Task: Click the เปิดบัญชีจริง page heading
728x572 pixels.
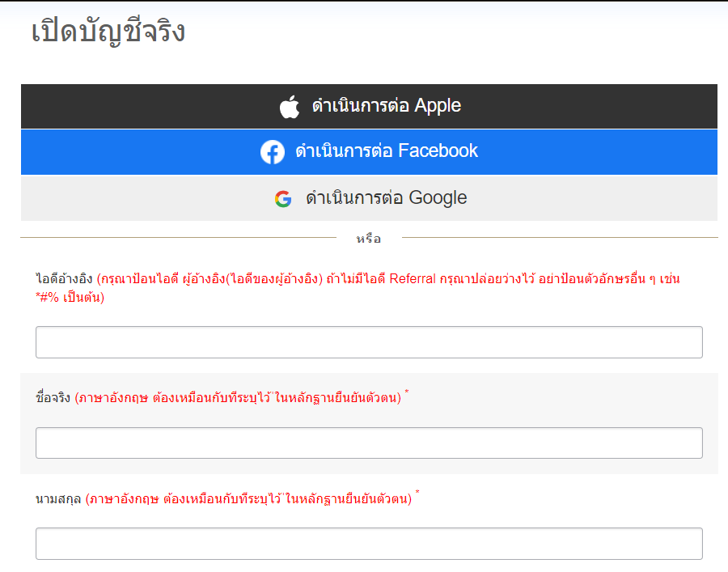Action: click(108, 32)
